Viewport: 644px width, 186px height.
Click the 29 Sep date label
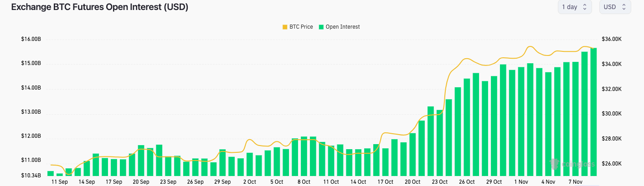(222, 181)
